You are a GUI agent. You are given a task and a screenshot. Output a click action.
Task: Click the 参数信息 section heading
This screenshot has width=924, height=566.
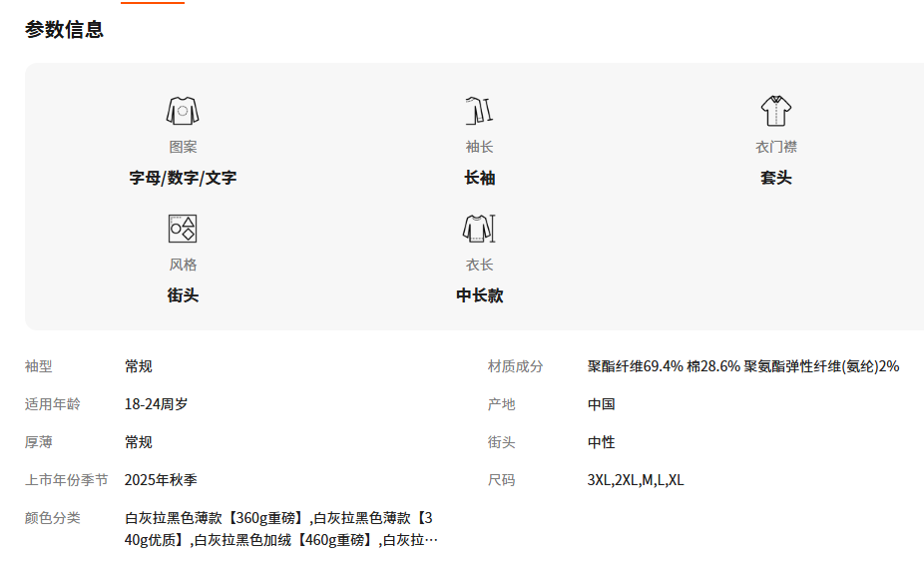click(x=65, y=30)
